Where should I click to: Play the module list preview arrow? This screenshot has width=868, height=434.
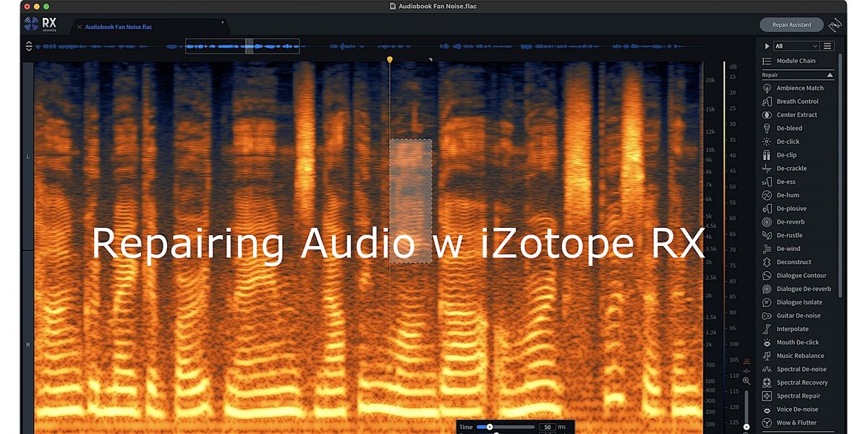pos(767,46)
